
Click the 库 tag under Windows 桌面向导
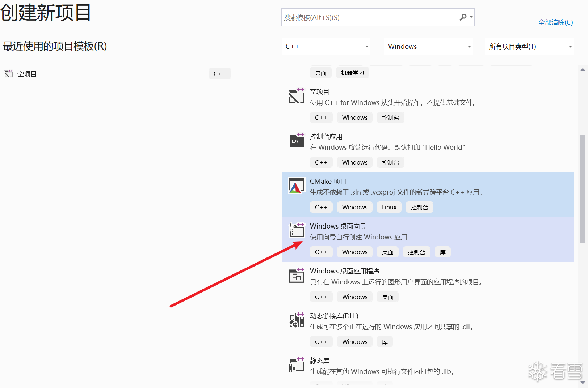pyautogui.click(x=443, y=252)
